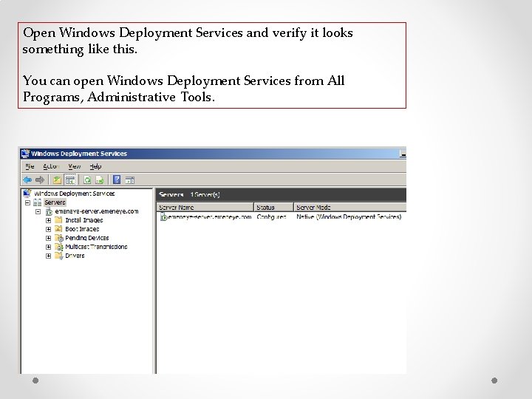Sort by the Status column header
Screen dimensions: 532x399
(274, 207)
